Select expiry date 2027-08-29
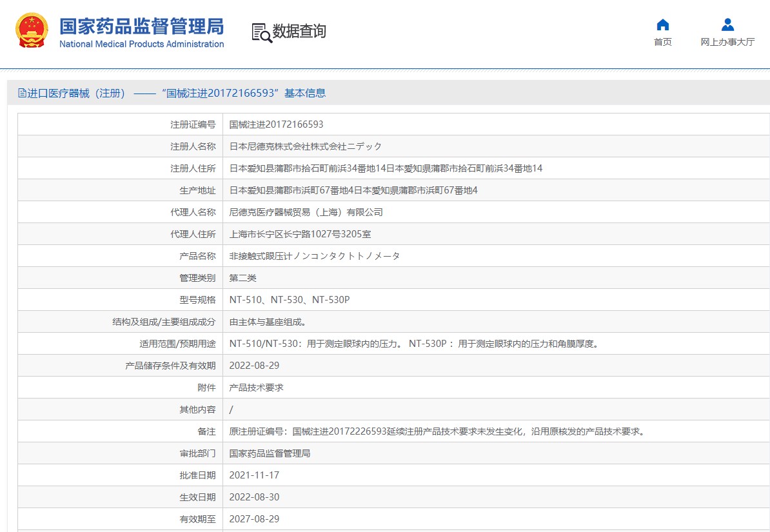This screenshot has width=770, height=532. point(254,518)
